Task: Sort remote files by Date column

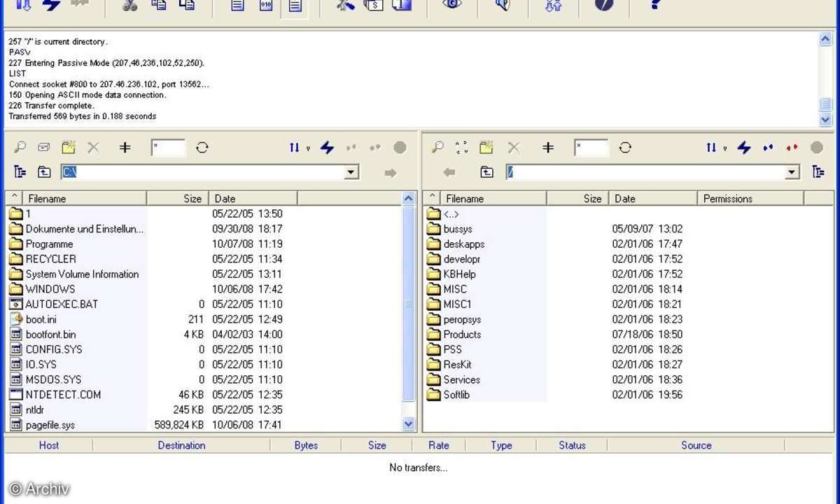Action: 653,199
